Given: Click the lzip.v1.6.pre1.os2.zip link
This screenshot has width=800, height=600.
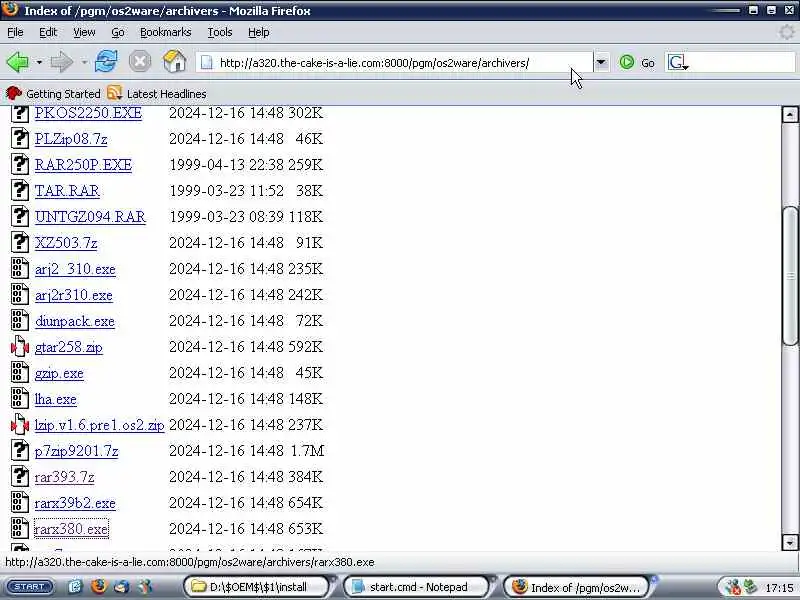Looking at the screenshot, I should click(x=99, y=425).
